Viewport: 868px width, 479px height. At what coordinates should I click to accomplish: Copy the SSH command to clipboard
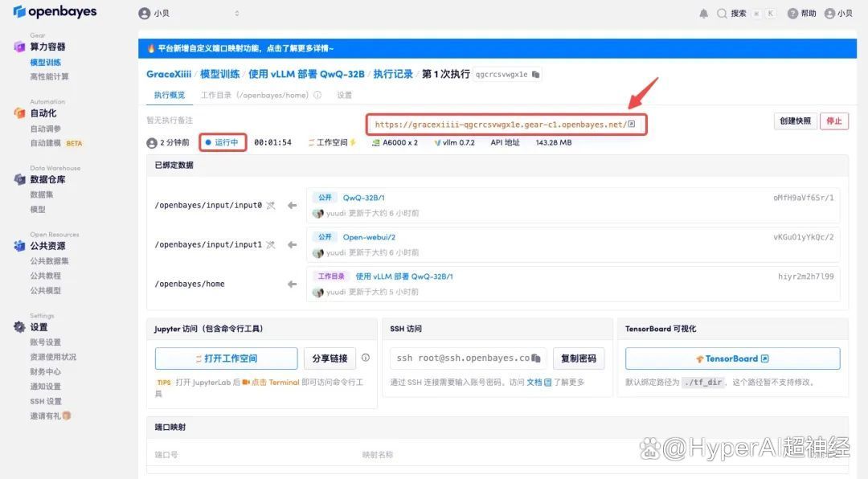[x=536, y=358]
